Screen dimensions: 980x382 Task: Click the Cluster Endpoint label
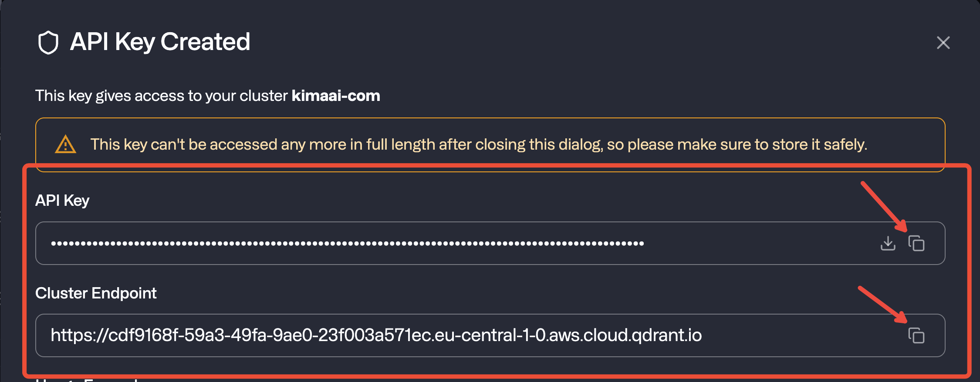[96, 293]
